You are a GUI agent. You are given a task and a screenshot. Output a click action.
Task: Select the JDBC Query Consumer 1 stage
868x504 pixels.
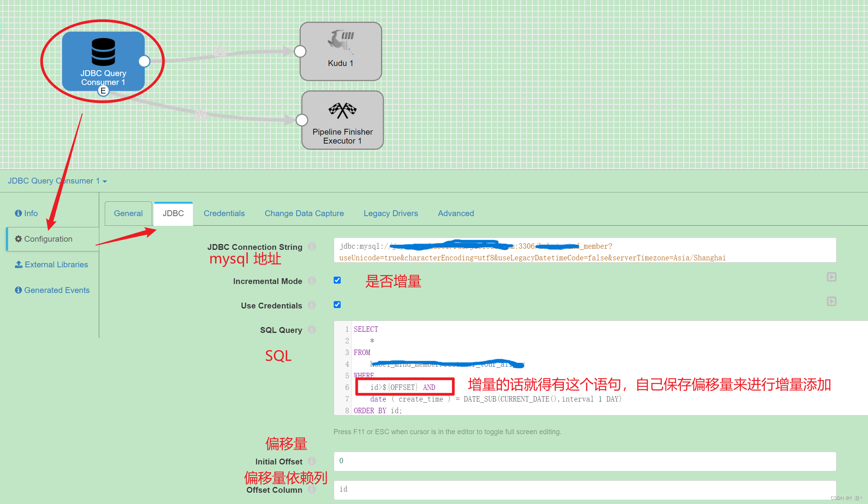103,61
